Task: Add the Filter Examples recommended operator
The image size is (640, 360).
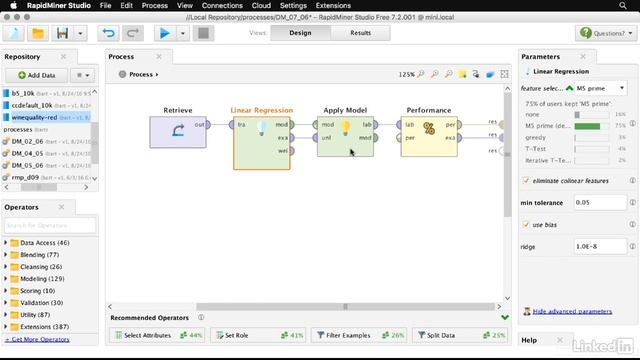Action: tap(359, 335)
